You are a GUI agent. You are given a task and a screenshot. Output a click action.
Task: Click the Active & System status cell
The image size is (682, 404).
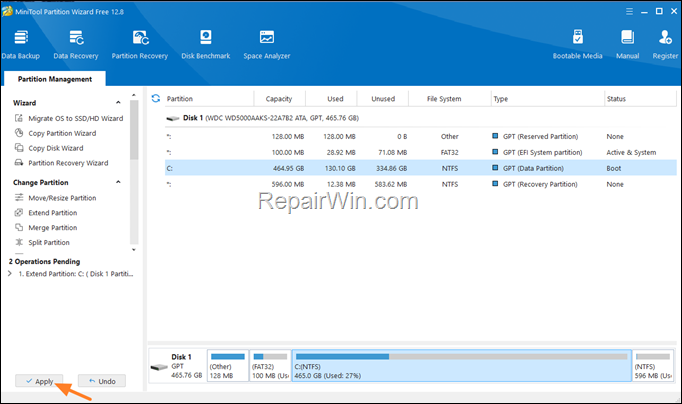click(631, 152)
